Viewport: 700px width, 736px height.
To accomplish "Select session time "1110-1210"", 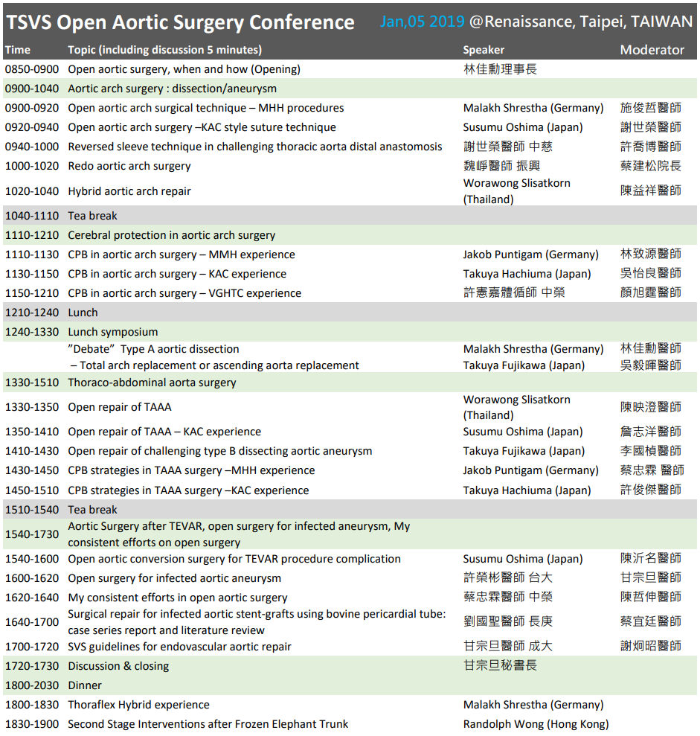I will [x=32, y=234].
